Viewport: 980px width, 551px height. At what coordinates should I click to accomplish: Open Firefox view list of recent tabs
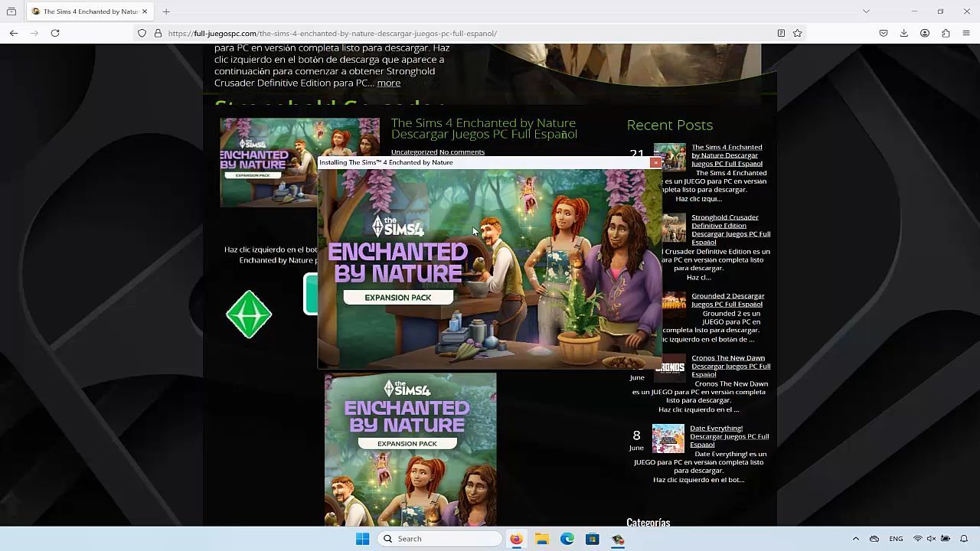(x=11, y=11)
